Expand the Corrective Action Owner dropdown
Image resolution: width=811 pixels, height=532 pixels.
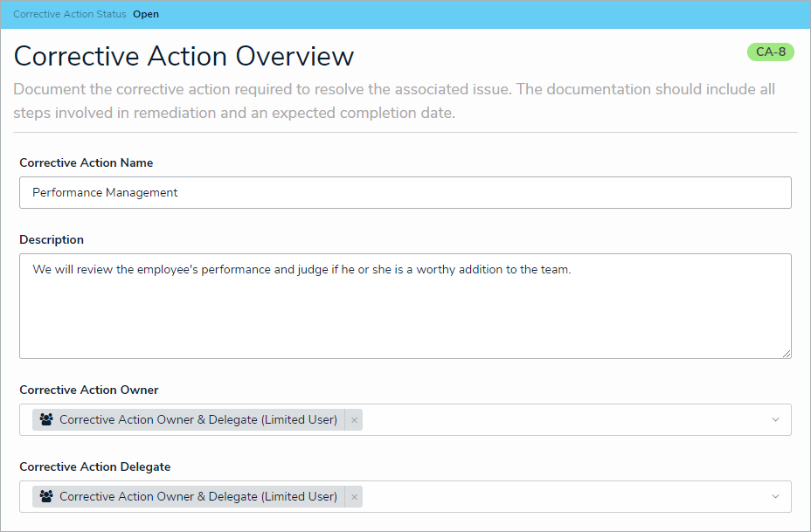[775, 420]
